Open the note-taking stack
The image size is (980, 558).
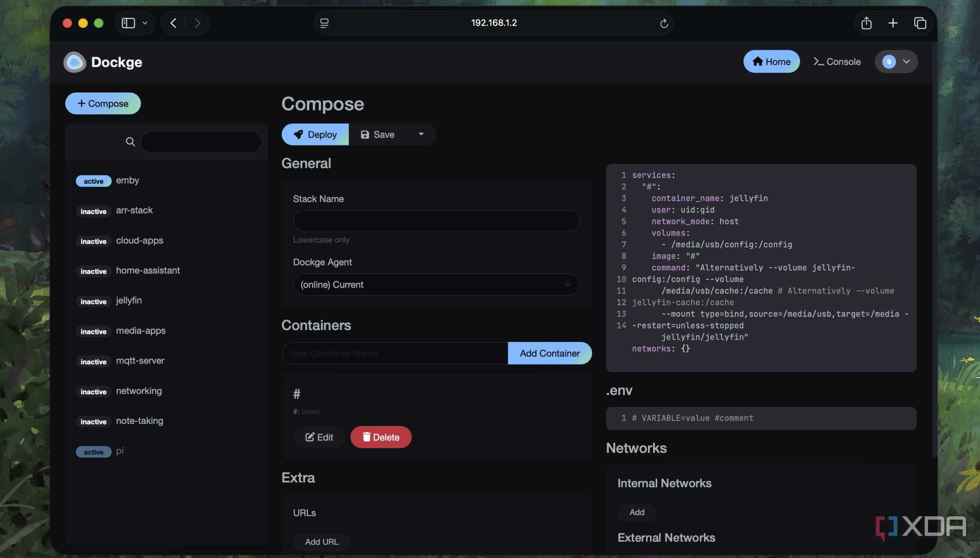click(166, 421)
